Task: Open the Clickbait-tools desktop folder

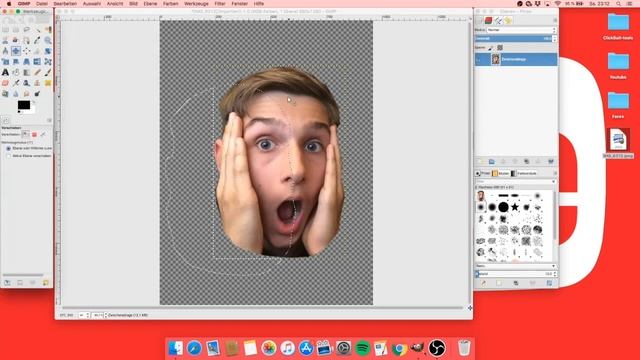Action: [618, 27]
